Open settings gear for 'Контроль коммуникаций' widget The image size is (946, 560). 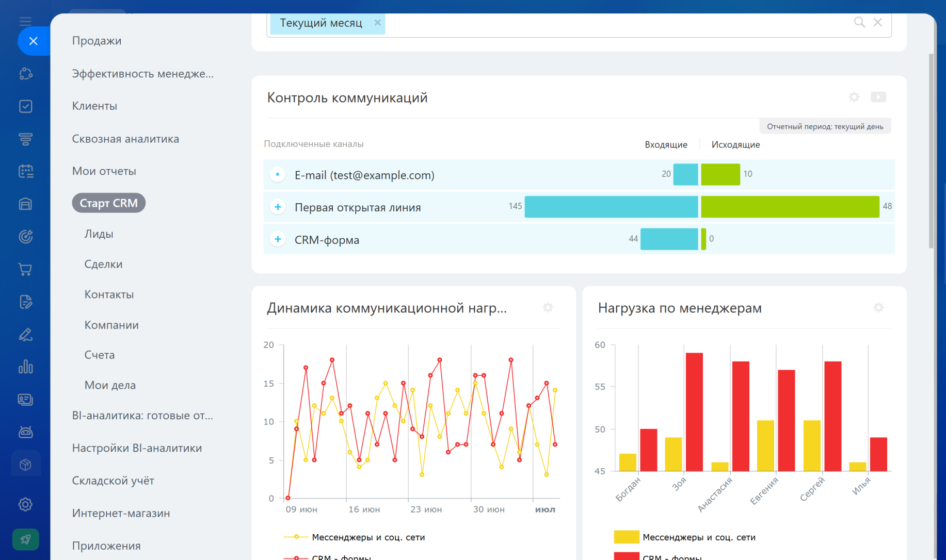[854, 97]
